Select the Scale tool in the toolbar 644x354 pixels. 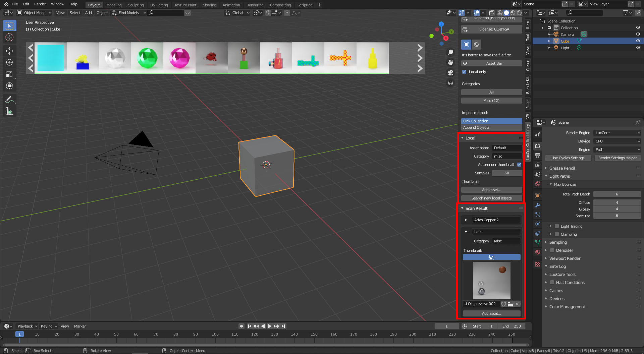pos(9,74)
